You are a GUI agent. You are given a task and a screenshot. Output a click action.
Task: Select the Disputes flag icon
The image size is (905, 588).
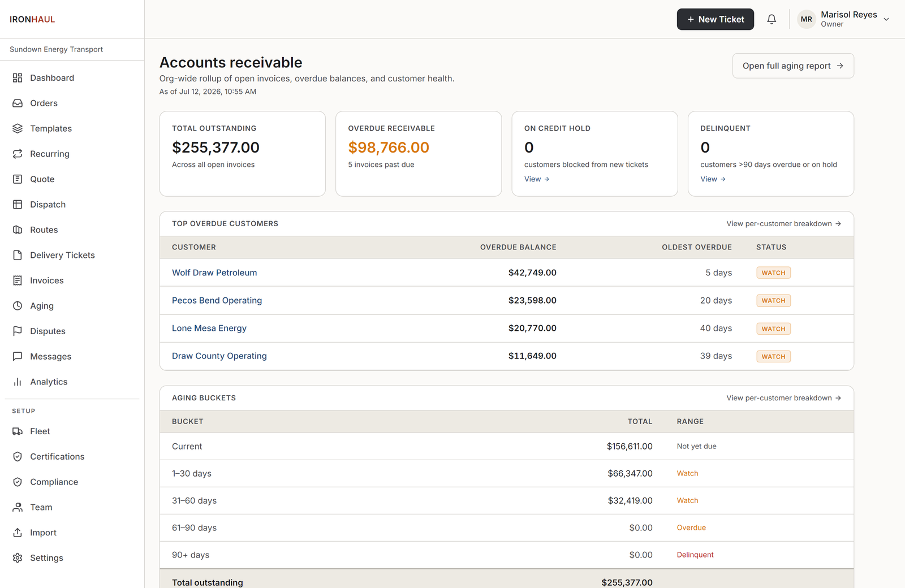(18, 331)
